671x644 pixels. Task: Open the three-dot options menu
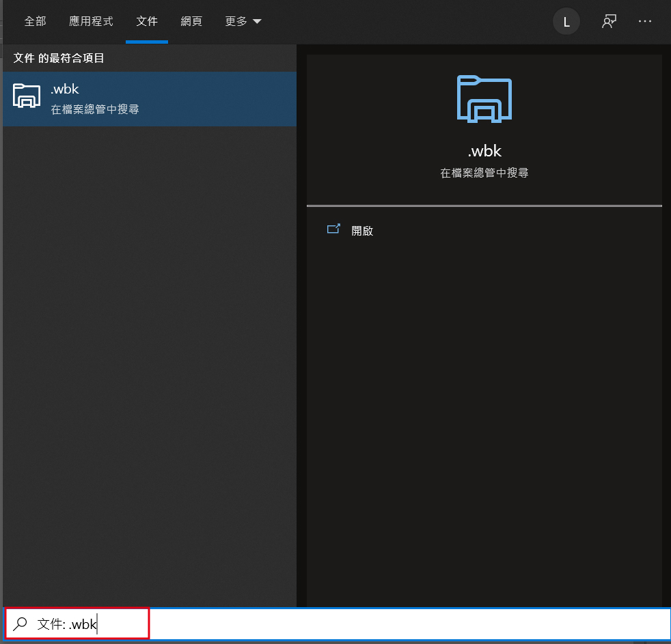click(644, 21)
